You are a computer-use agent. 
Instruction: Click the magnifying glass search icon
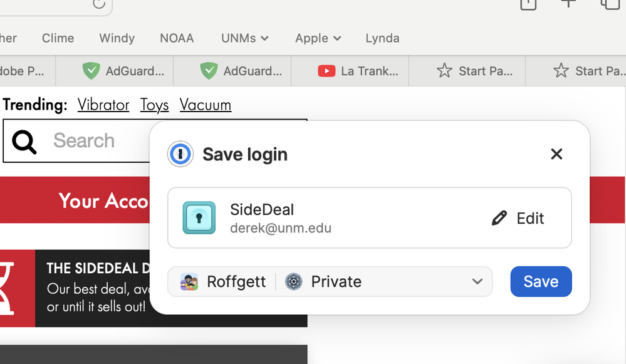24,141
